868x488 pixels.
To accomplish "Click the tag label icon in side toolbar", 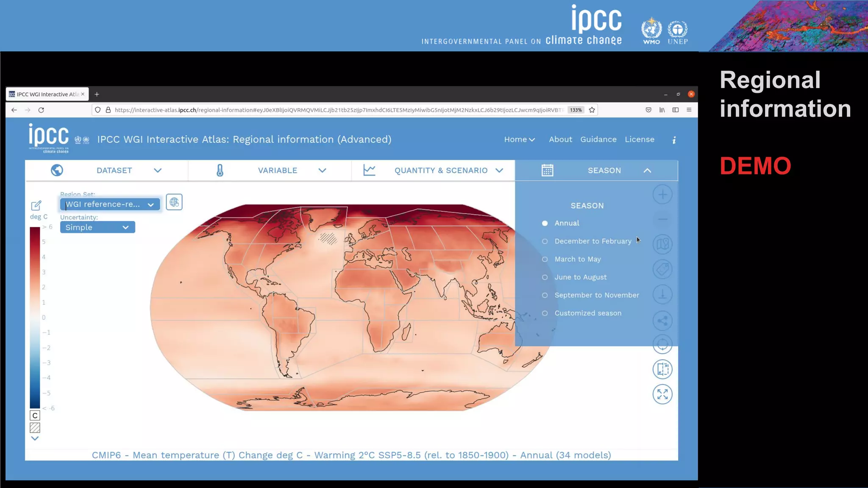I will [662, 269].
